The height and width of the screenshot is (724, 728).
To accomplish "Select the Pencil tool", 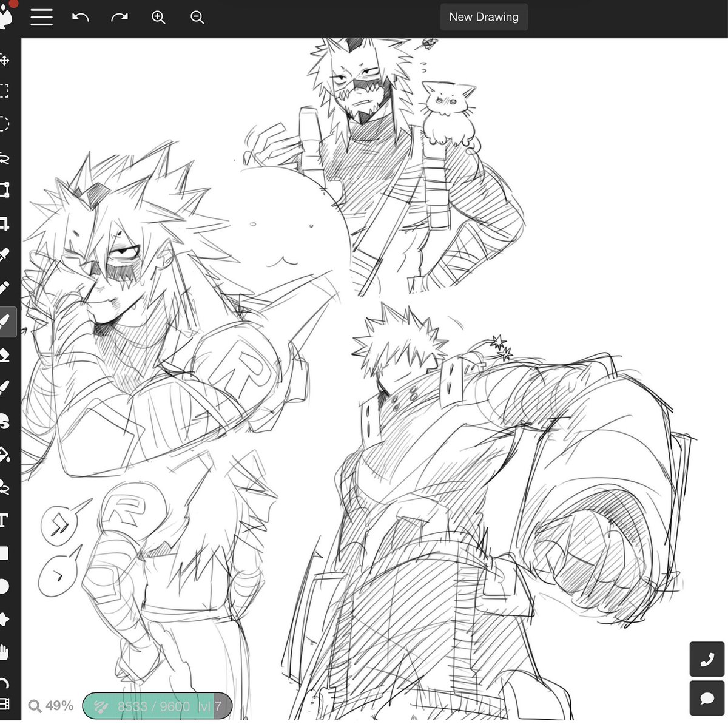I will 4,289.
